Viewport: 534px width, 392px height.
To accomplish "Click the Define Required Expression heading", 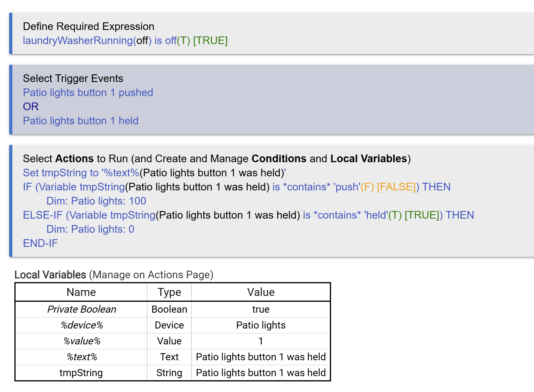I will 88,26.
